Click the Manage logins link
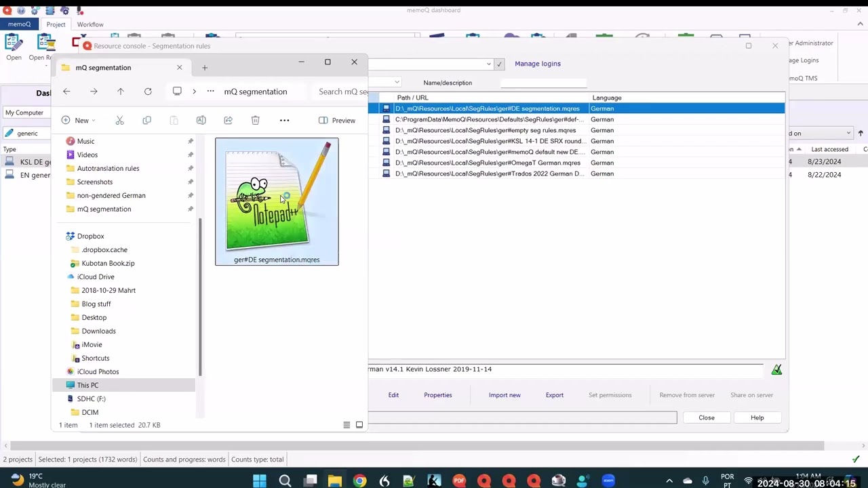Viewport: 868px width, 488px height. (x=538, y=64)
